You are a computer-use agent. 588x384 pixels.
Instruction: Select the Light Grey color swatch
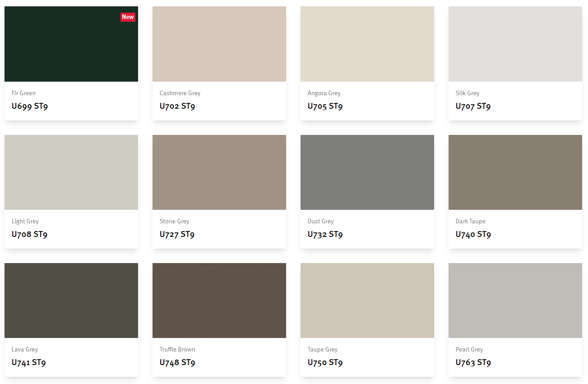[x=71, y=172]
